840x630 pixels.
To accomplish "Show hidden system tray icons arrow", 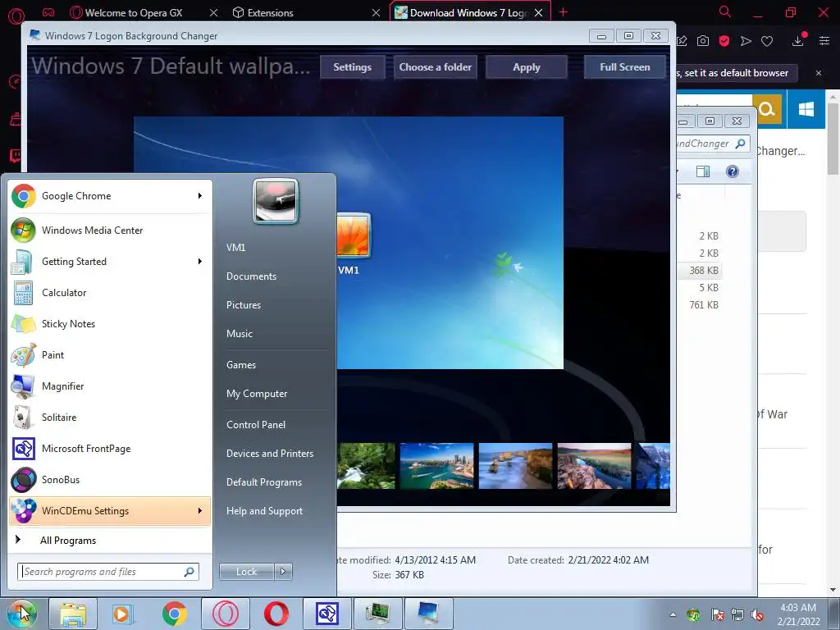I will pos(673,614).
